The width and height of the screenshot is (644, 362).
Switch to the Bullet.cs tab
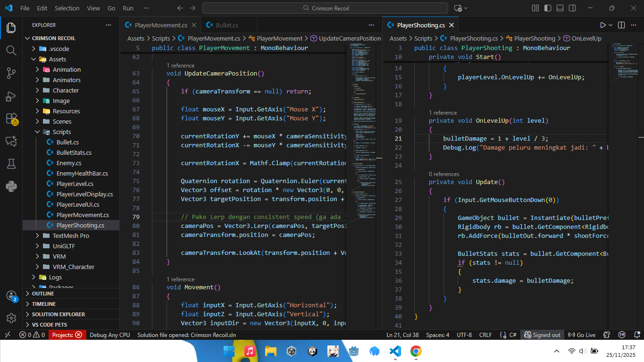click(x=226, y=25)
